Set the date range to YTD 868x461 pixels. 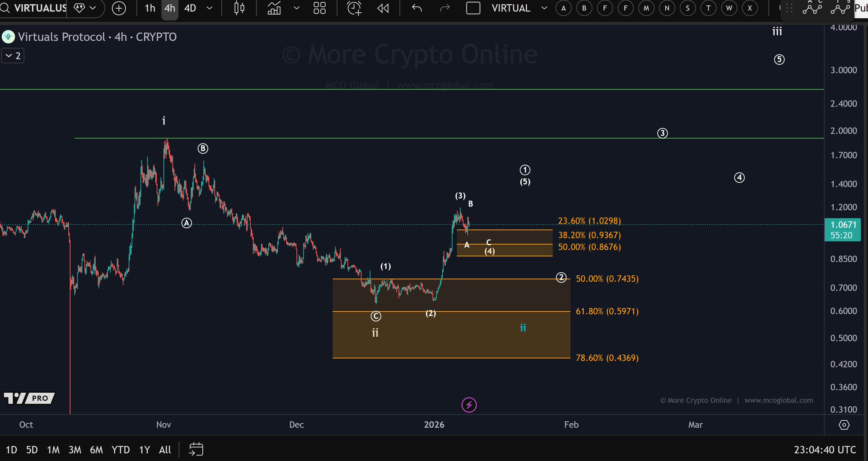120,450
